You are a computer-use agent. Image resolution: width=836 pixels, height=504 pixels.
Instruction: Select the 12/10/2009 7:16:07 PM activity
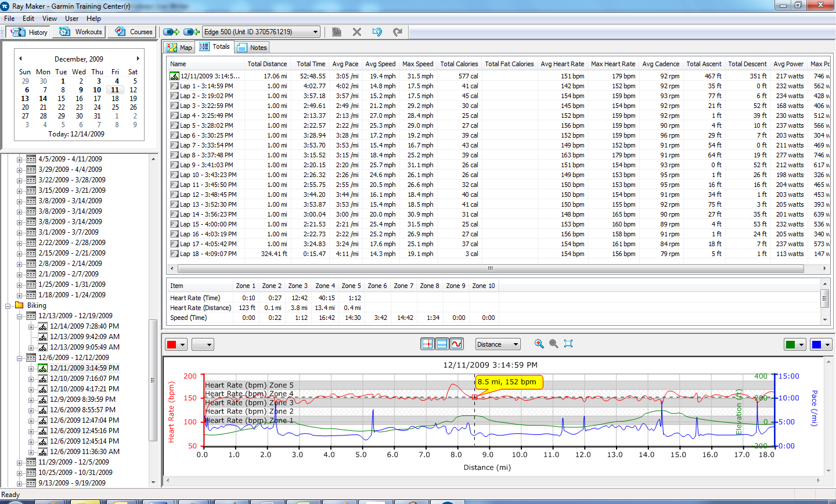click(x=84, y=379)
